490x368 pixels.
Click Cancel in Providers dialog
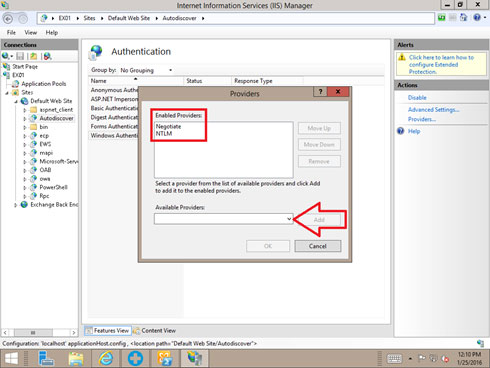(318, 246)
